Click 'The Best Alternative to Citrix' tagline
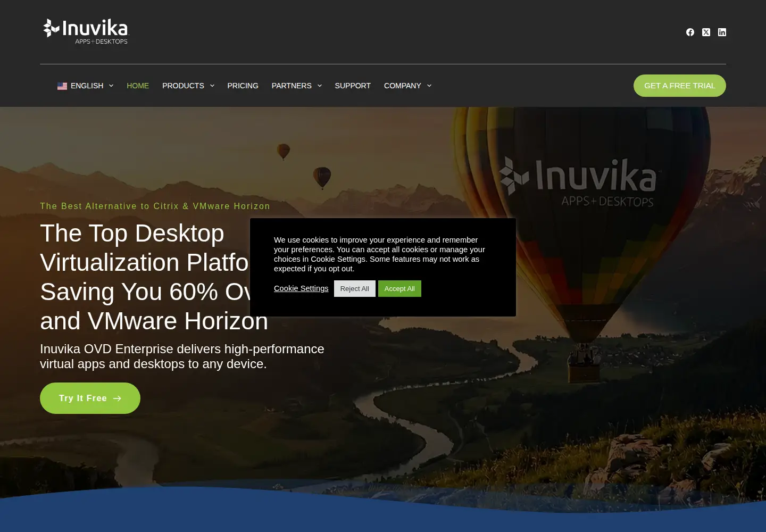This screenshot has height=532, width=766. click(155, 206)
